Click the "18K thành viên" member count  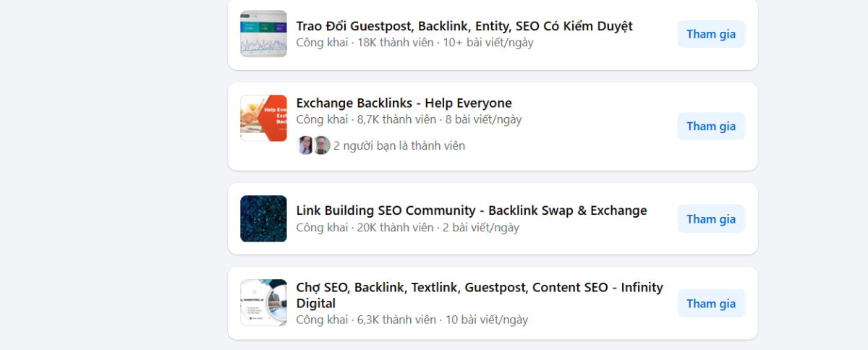click(396, 43)
